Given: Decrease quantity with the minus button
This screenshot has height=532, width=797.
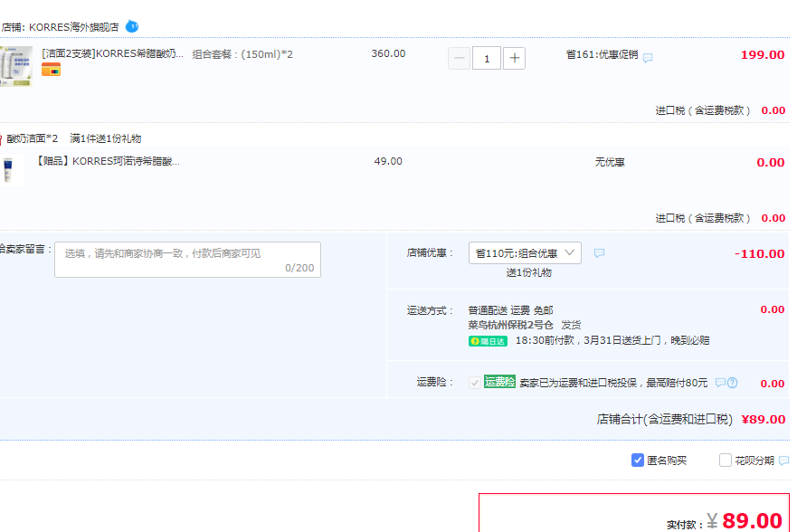Looking at the screenshot, I should tap(459, 59).
